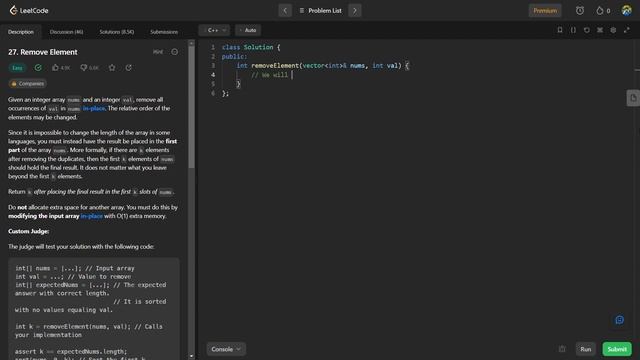Click the bookmark icon in editor toolbar
This screenshot has width=640, height=360.
click(x=560, y=30)
